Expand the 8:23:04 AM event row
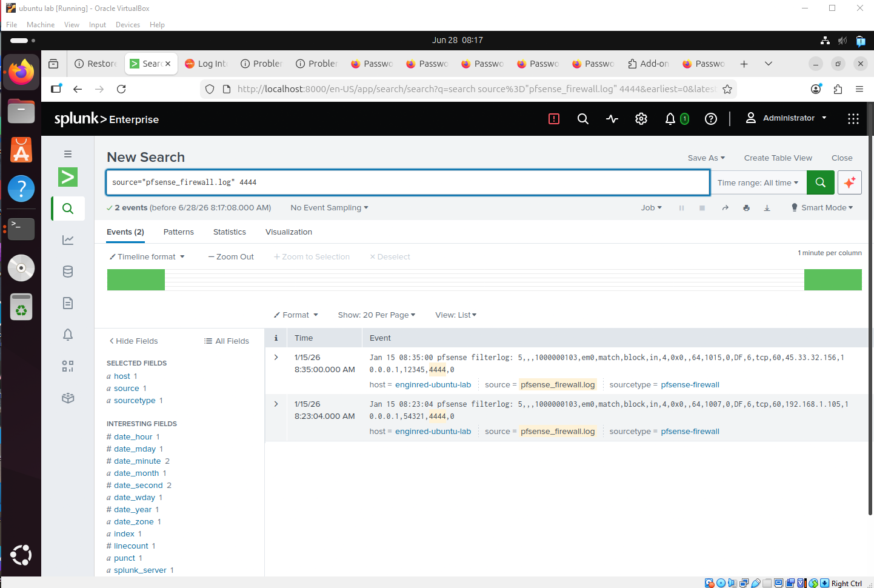 click(276, 404)
